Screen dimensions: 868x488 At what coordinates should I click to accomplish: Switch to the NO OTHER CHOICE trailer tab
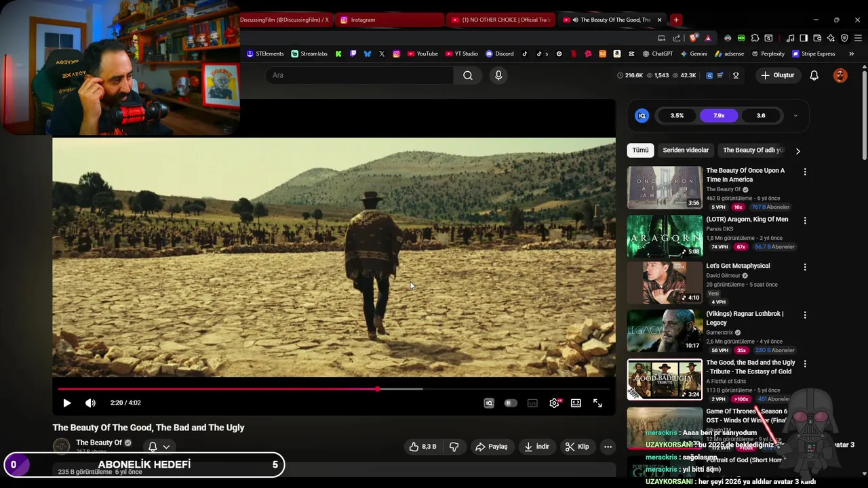click(501, 20)
